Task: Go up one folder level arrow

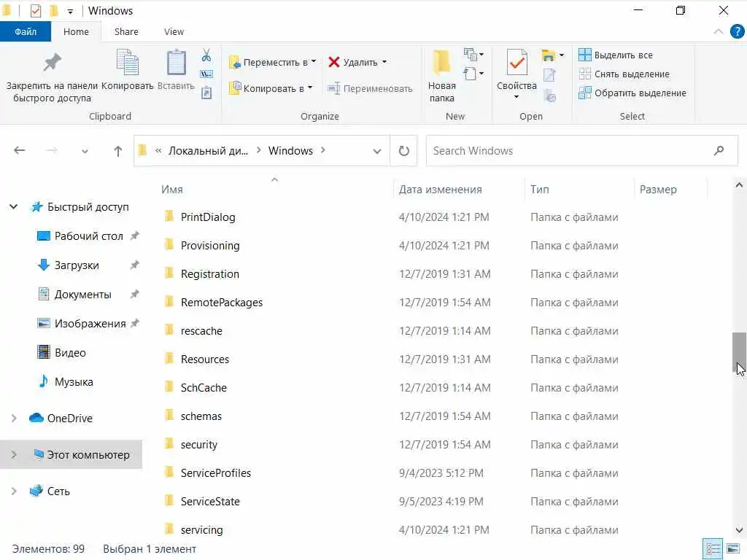Action: click(117, 151)
